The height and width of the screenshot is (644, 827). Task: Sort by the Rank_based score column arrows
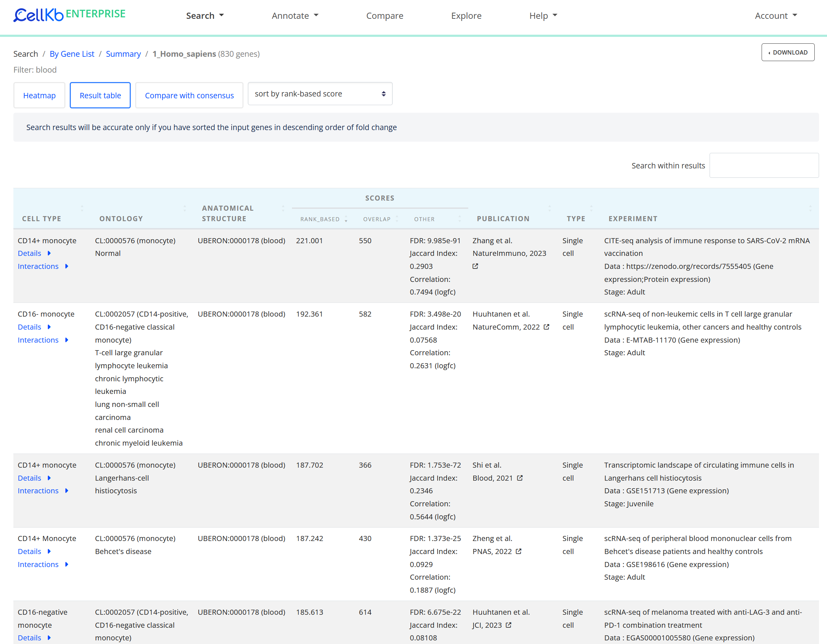pyautogui.click(x=346, y=219)
